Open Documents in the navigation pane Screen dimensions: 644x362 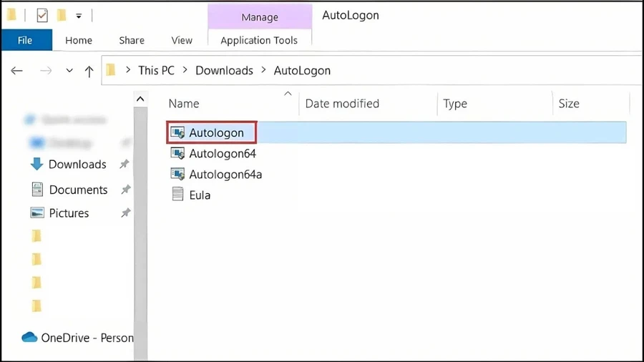79,190
